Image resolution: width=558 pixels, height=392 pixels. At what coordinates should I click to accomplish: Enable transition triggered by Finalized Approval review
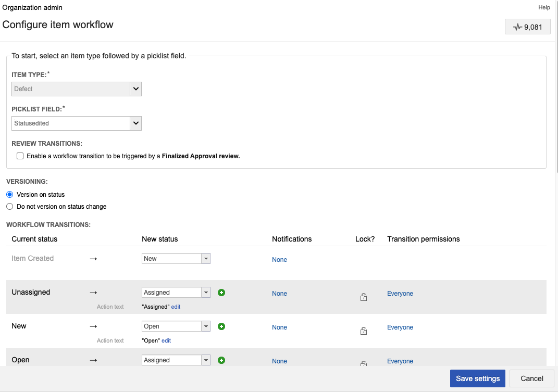(20, 156)
